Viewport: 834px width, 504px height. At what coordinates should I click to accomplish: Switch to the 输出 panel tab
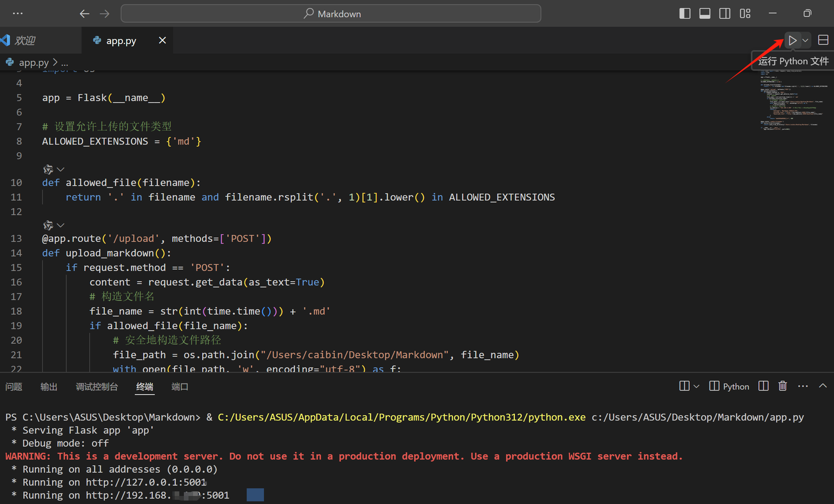(49, 387)
